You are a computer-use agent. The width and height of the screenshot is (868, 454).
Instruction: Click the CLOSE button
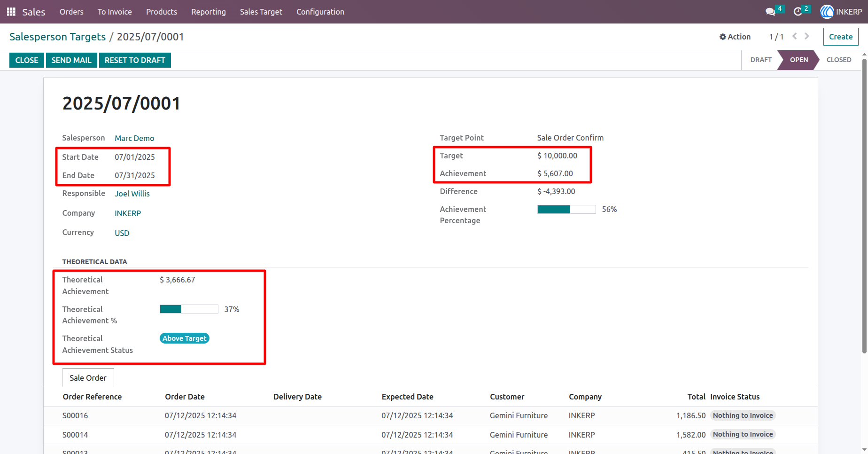(x=27, y=60)
